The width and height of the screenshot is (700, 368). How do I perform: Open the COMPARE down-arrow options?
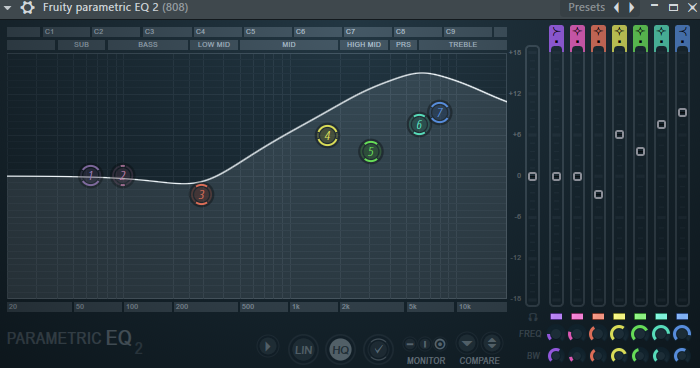(x=467, y=344)
